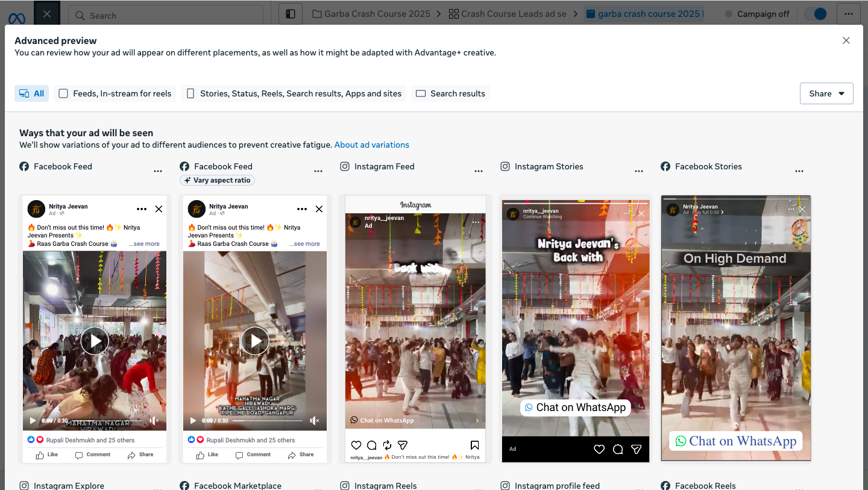Click the heart icon in Instagram Stories preview

599,449
